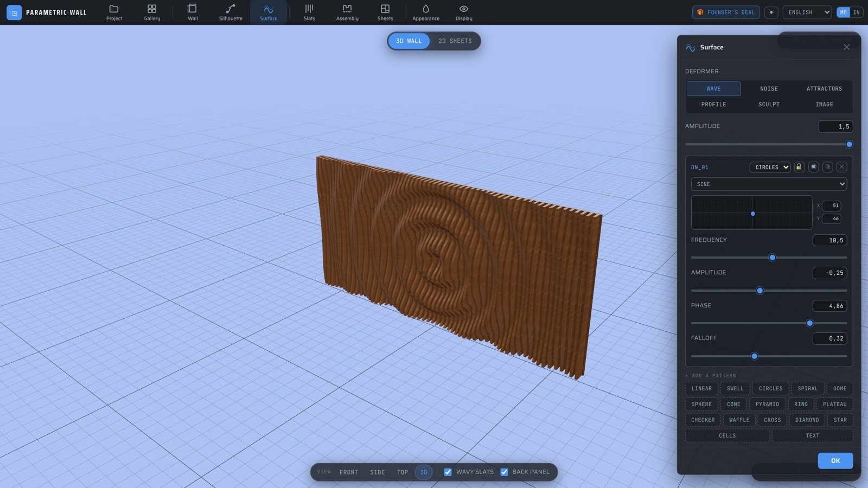Image resolution: width=868 pixels, height=488 pixels.
Task: Select the Image deformer tab
Action: (x=824, y=104)
